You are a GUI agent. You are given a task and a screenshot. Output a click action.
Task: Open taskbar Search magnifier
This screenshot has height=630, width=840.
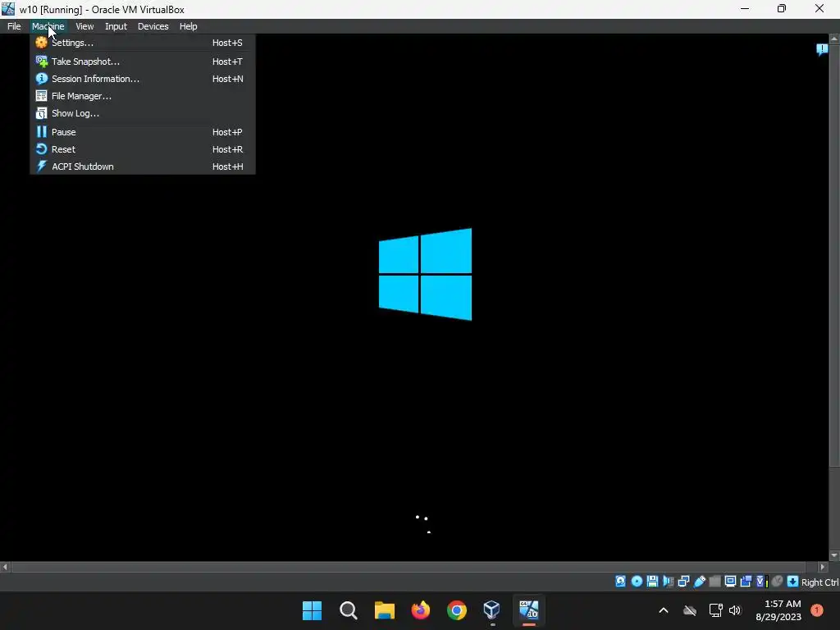point(348,610)
